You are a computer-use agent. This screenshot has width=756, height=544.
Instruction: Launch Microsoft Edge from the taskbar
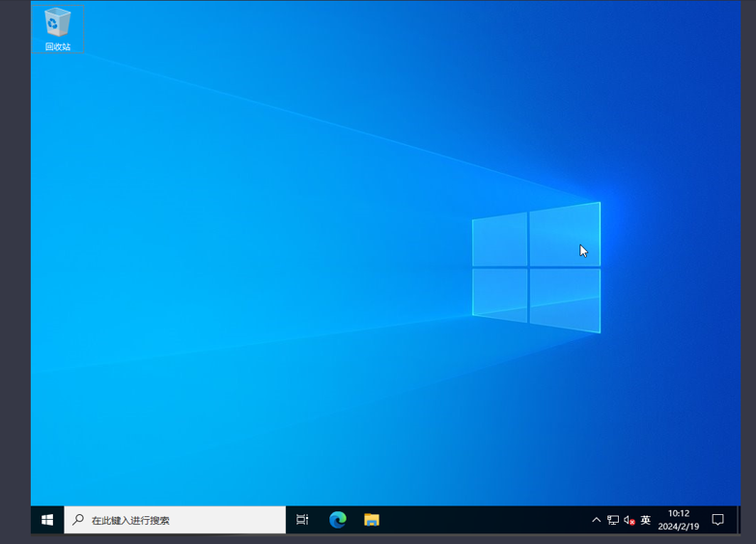coord(338,520)
